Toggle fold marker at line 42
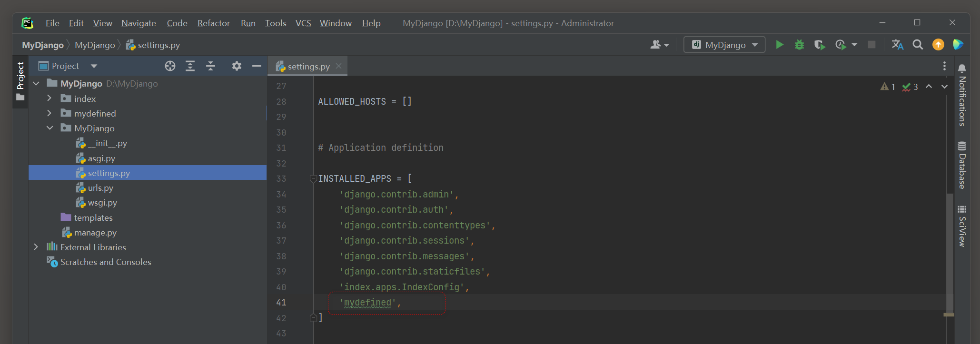Viewport: 980px width, 344px height. click(x=313, y=317)
